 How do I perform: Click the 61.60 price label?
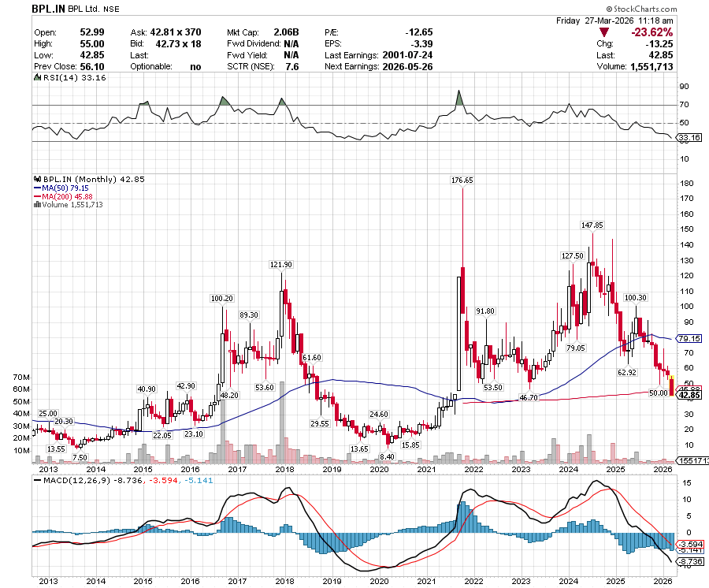pos(311,357)
